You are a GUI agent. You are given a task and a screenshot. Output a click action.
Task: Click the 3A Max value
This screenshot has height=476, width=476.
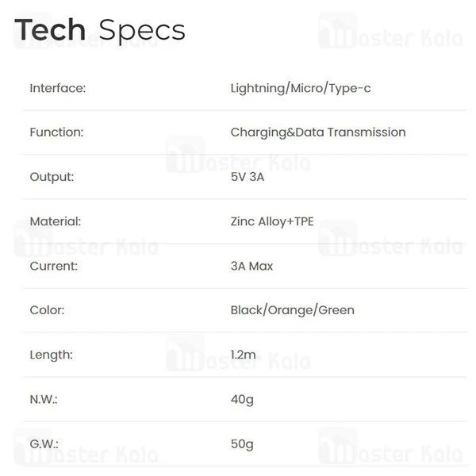pos(251,266)
